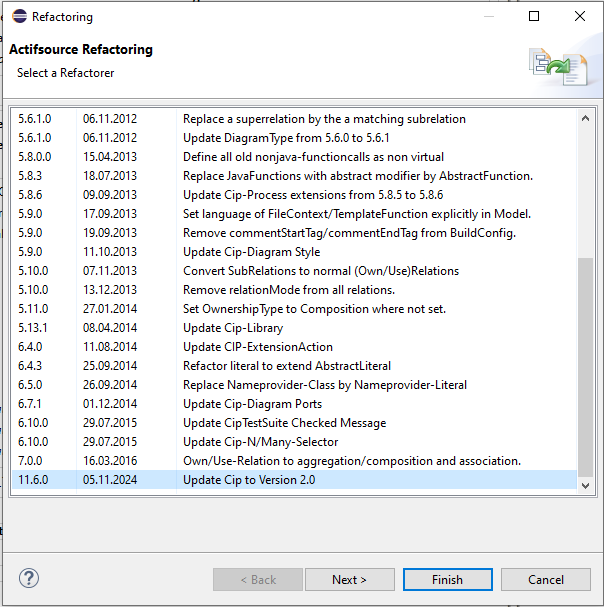The image size is (604, 607).
Task: Select 'Define all old nonjava-functioncalls as non virtual'
Action: pos(313,157)
